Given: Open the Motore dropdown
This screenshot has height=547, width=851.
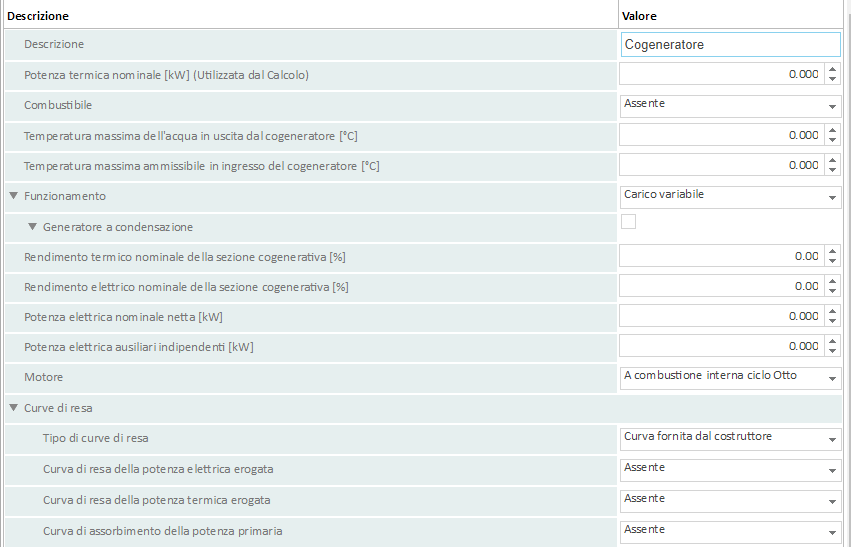Looking at the screenshot, I should click(731, 378).
